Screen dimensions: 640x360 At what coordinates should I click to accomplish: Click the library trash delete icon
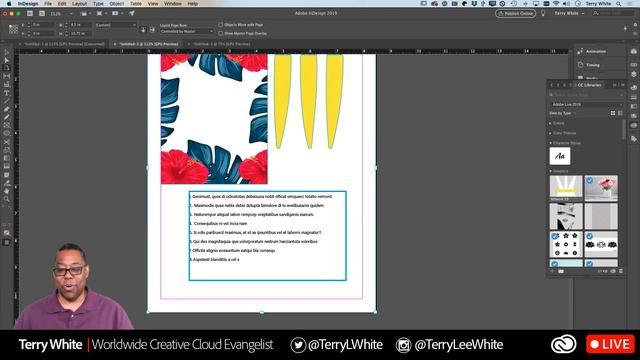tap(621, 271)
